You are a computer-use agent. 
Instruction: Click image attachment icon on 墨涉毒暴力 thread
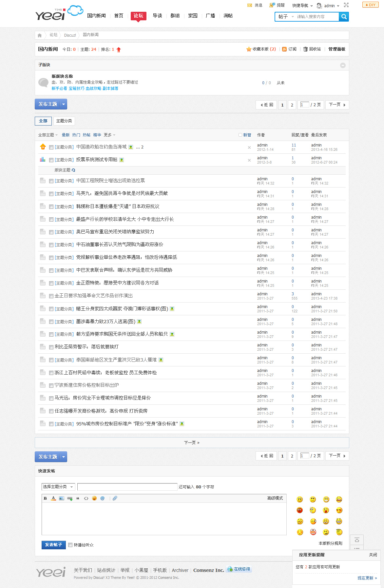(x=139, y=322)
